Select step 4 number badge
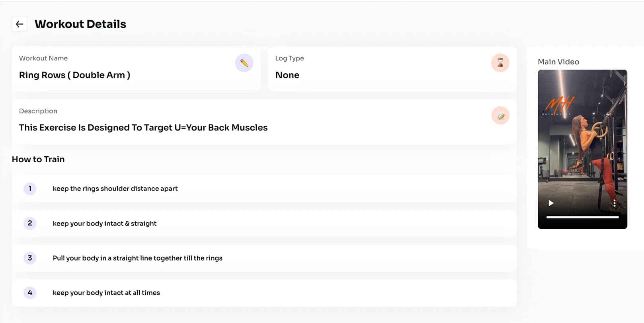The image size is (644, 323). [30, 293]
